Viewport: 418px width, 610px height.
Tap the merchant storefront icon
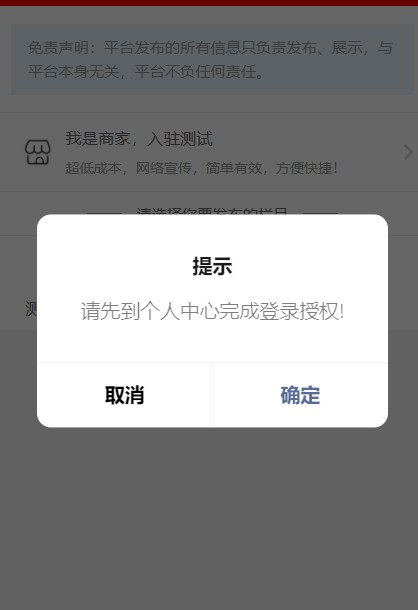coord(37,152)
